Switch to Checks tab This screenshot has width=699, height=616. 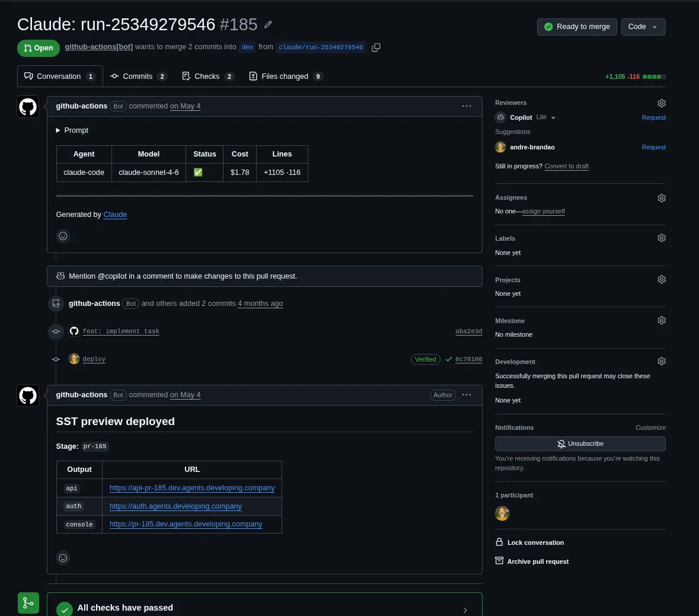(208, 76)
